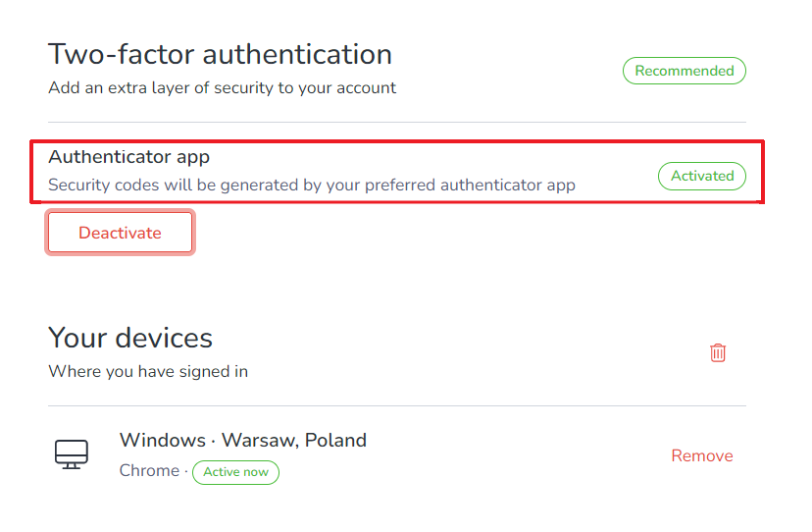812x532 pixels.
Task: Click the red trash can icon
Action: (718, 352)
